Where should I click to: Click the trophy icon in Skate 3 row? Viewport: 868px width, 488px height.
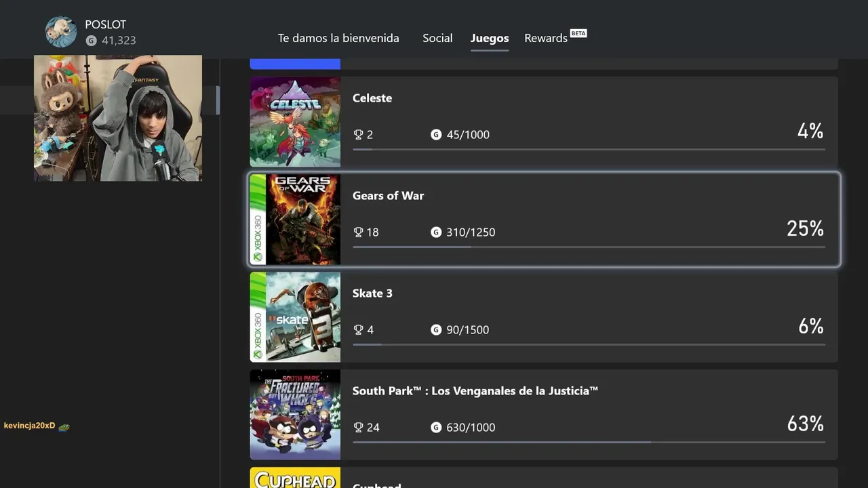pos(358,329)
